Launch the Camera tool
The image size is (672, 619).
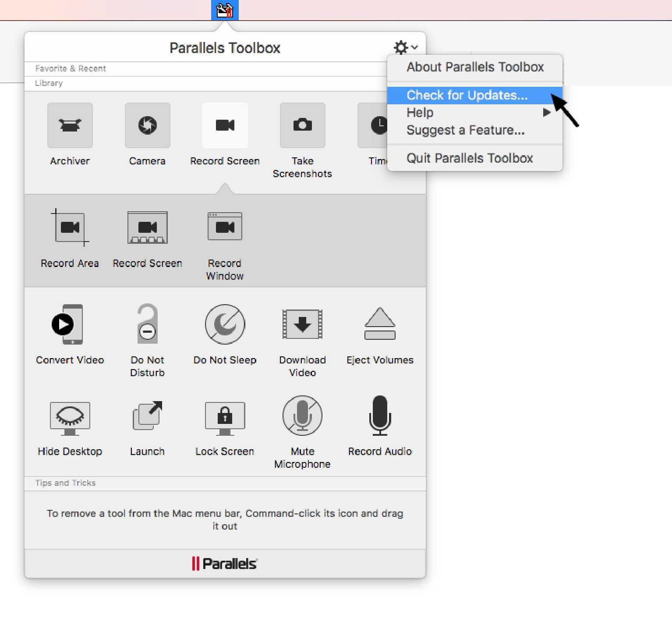tap(147, 125)
